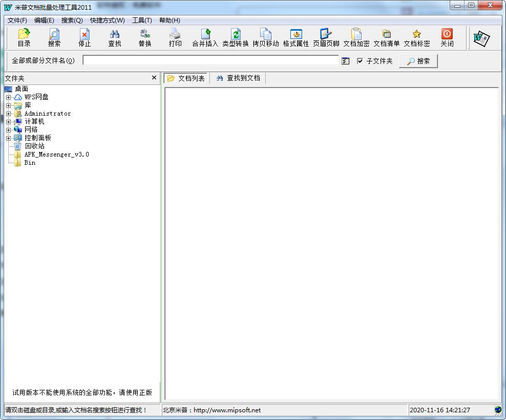Click the 打印 print icon

175,38
